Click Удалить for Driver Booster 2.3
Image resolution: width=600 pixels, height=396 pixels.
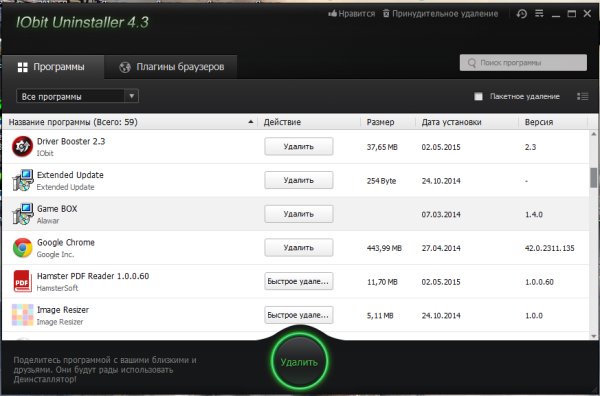(298, 147)
